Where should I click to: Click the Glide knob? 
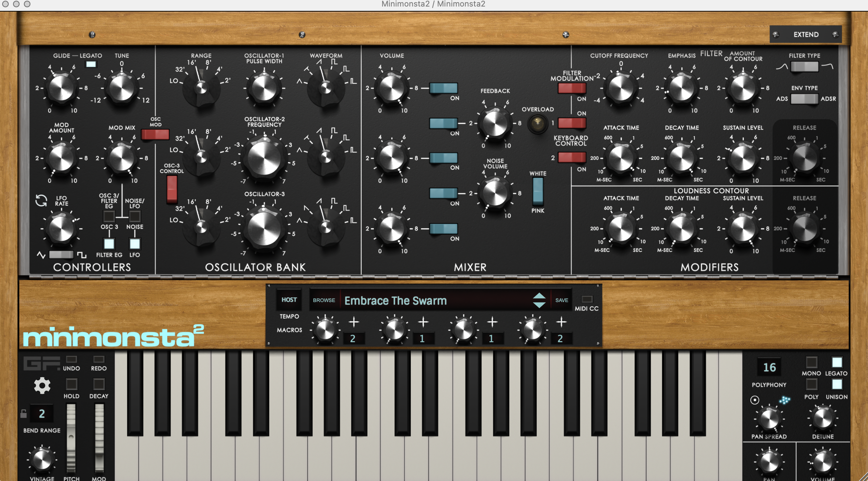(x=61, y=88)
